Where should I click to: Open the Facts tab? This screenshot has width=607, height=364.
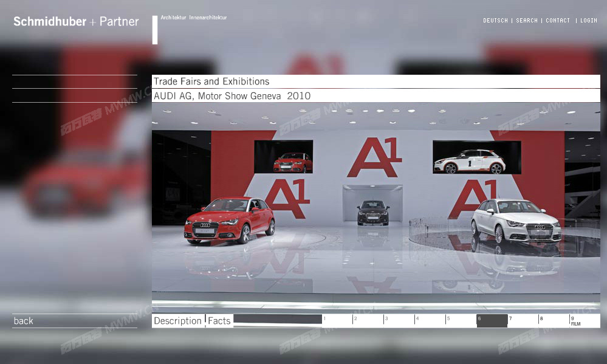219,321
